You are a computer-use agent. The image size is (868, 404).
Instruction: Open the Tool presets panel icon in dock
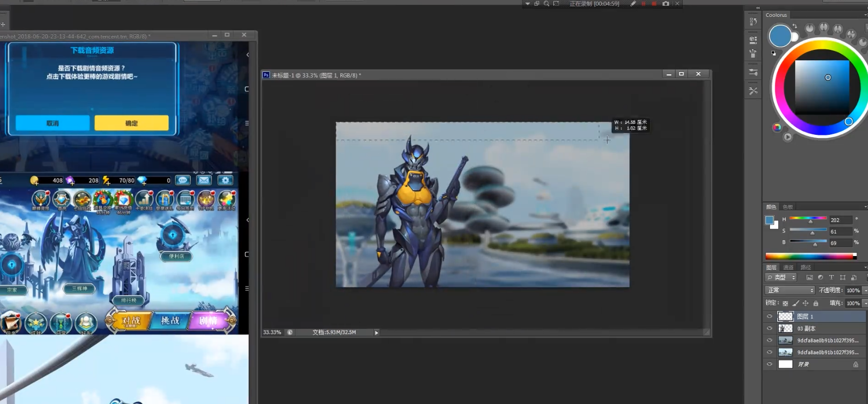(x=753, y=91)
